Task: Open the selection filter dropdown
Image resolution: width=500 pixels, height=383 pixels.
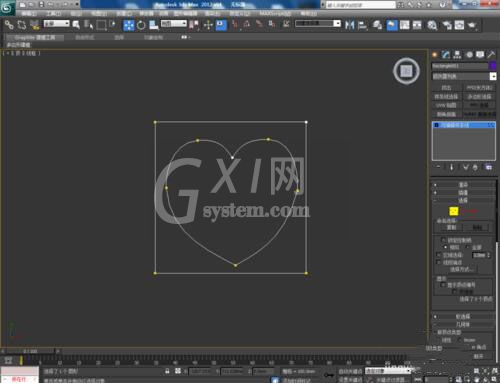Action: (57, 24)
